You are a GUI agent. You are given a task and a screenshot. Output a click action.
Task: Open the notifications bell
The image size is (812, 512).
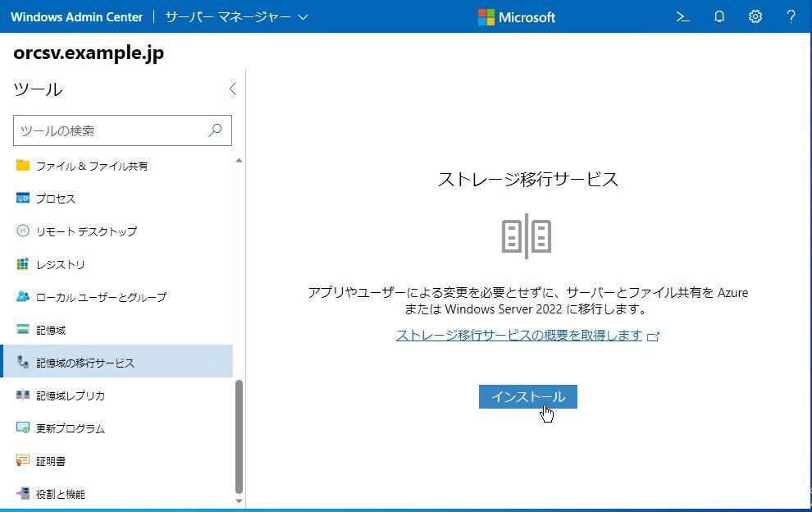point(718,16)
